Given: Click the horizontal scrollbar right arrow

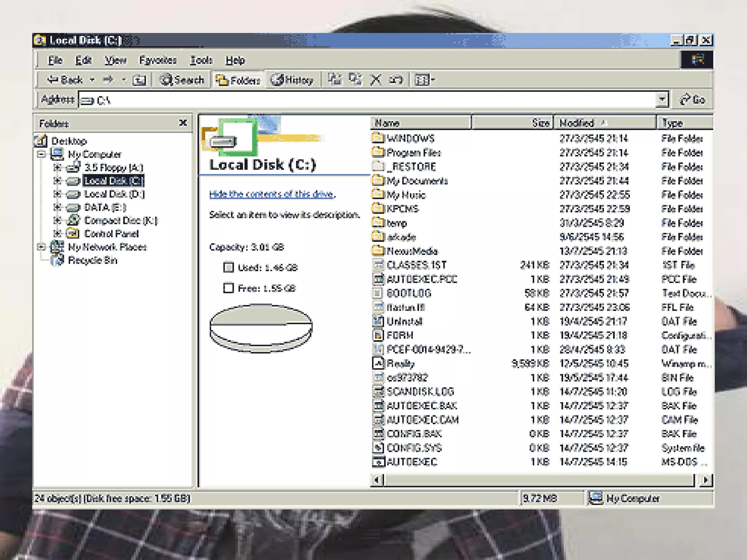Looking at the screenshot, I should click(x=705, y=480).
